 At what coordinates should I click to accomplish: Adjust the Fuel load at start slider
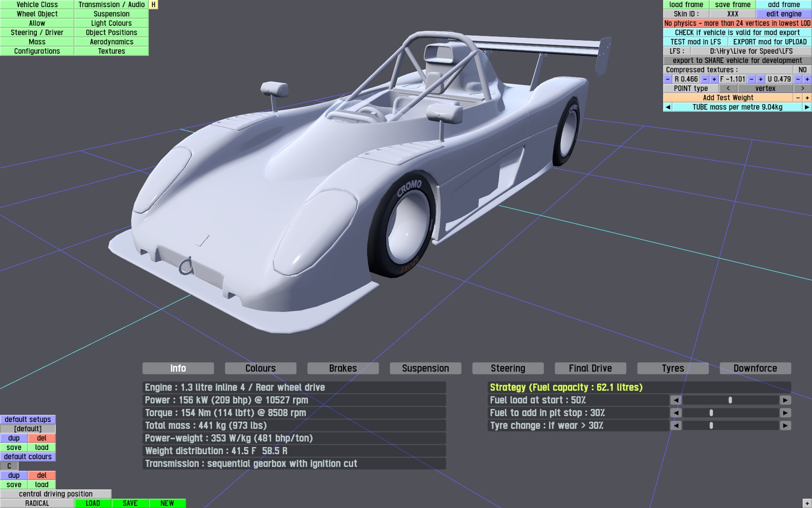tap(730, 400)
